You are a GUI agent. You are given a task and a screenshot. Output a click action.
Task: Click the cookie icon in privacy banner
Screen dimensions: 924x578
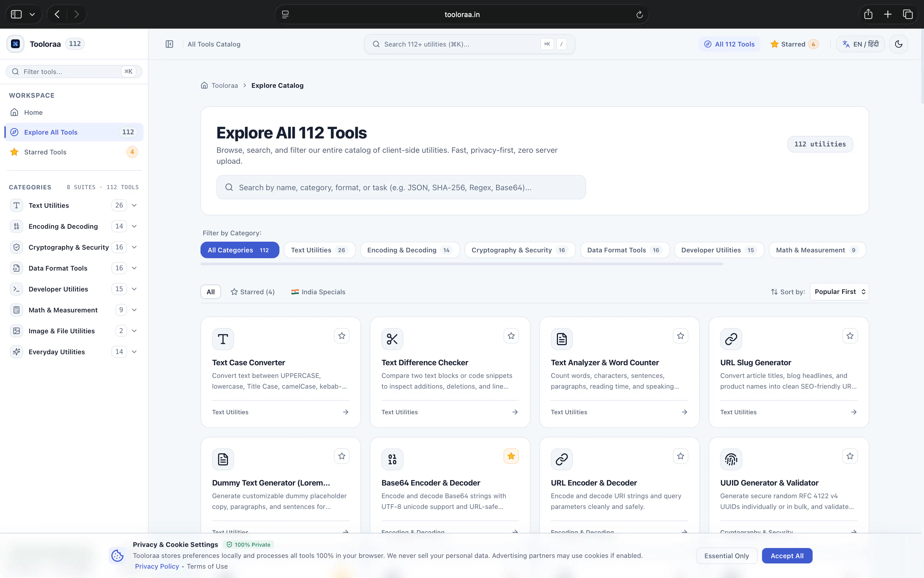(117, 555)
